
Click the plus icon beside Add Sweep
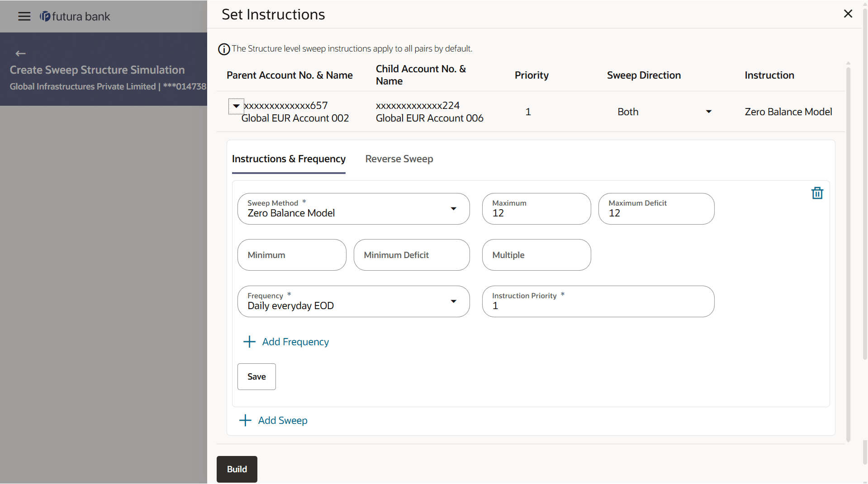[x=245, y=421]
